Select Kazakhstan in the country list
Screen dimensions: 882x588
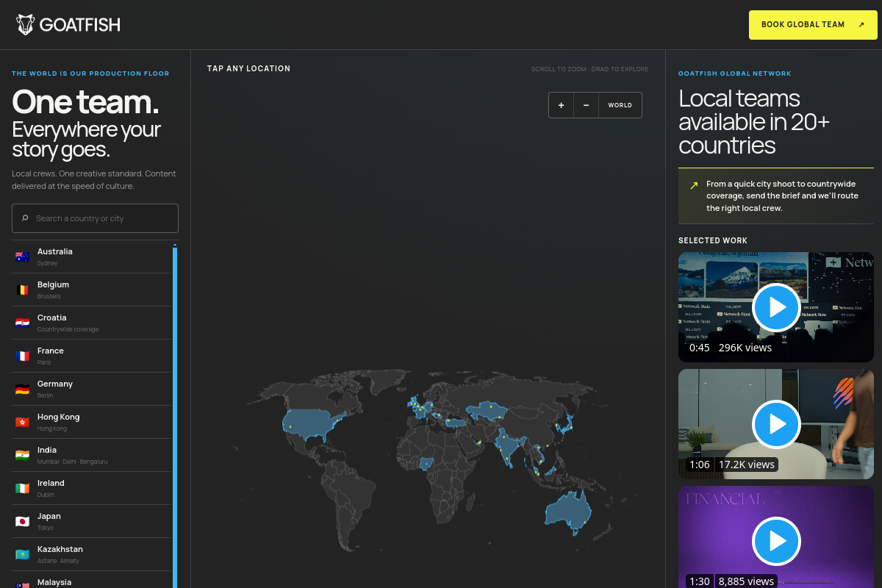[x=91, y=554]
